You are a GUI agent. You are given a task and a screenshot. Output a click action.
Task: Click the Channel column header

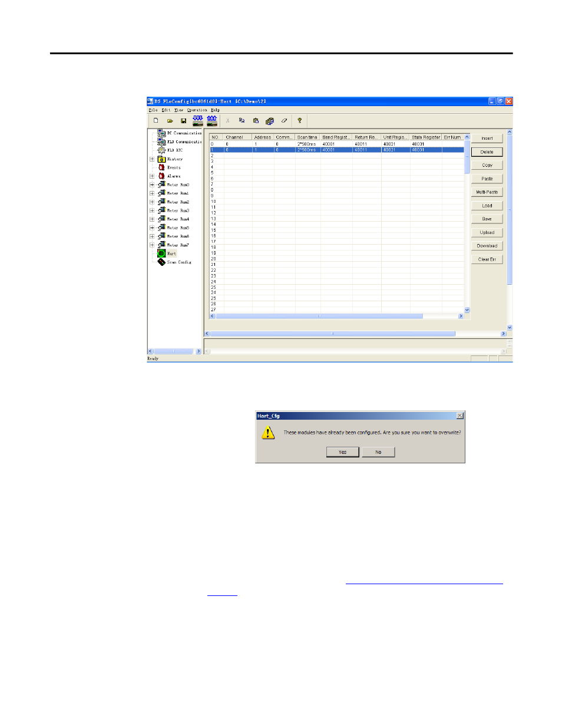(x=238, y=137)
